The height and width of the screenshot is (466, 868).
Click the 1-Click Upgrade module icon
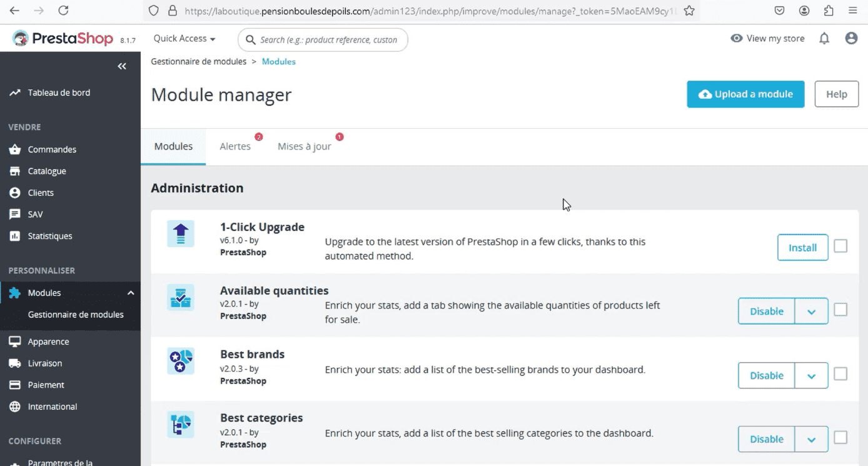pos(181,233)
